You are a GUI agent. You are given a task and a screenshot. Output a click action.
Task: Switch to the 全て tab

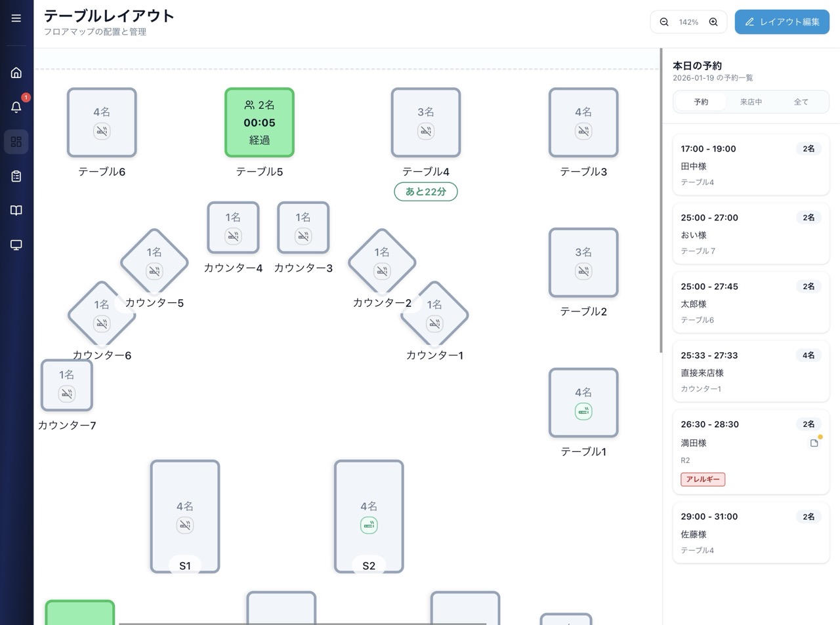[801, 102]
